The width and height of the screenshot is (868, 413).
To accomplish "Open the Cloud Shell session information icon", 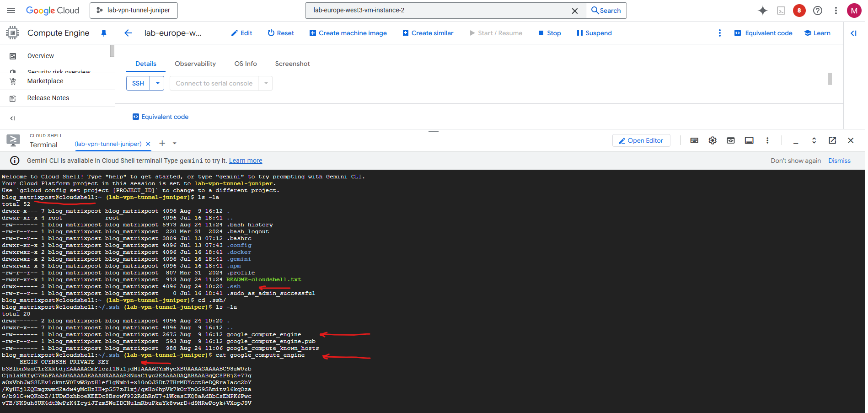I will [749, 140].
